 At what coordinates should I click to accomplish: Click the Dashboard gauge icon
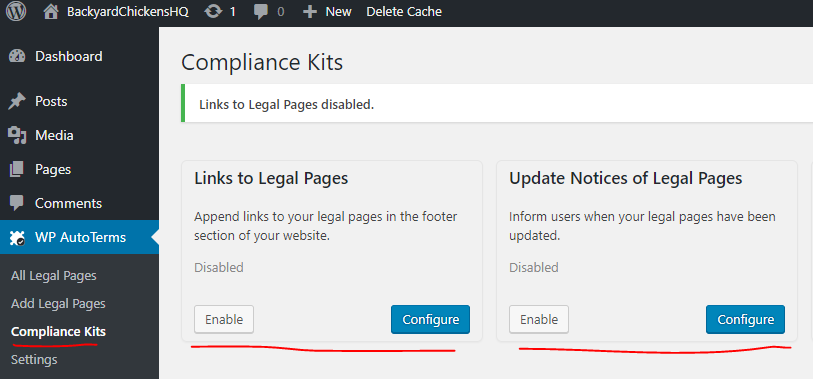coord(17,57)
